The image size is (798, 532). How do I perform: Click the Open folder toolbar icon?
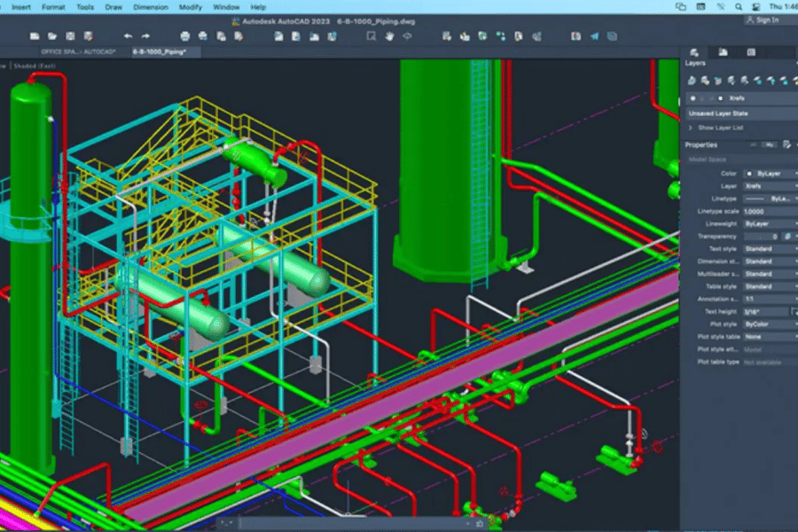[x=54, y=36]
